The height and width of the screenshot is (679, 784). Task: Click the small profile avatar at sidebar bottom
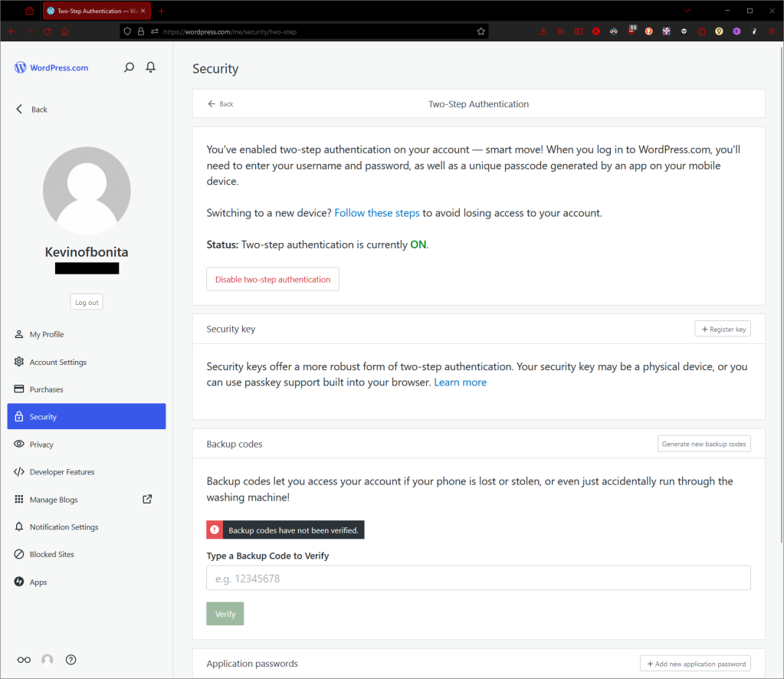tap(48, 660)
